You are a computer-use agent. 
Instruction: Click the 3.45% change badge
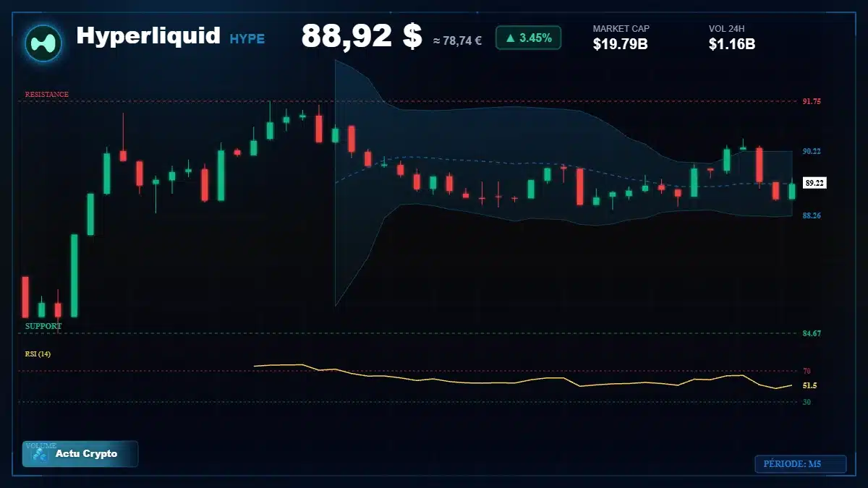[528, 38]
